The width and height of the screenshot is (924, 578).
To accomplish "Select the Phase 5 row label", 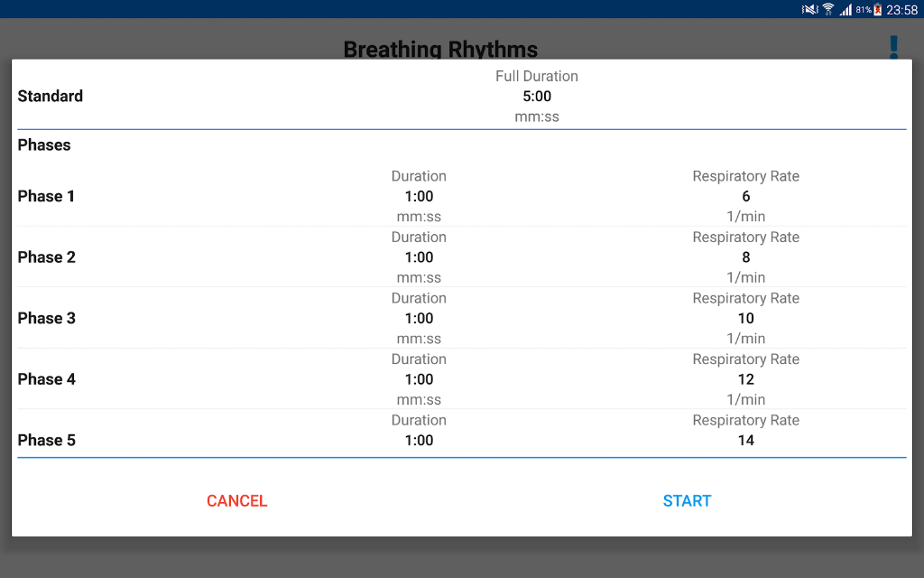I will coord(47,440).
